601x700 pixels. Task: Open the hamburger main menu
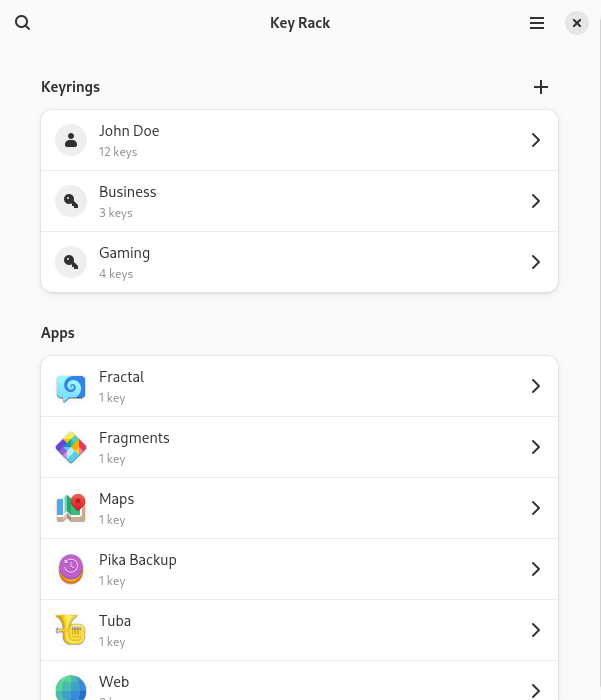537,23
